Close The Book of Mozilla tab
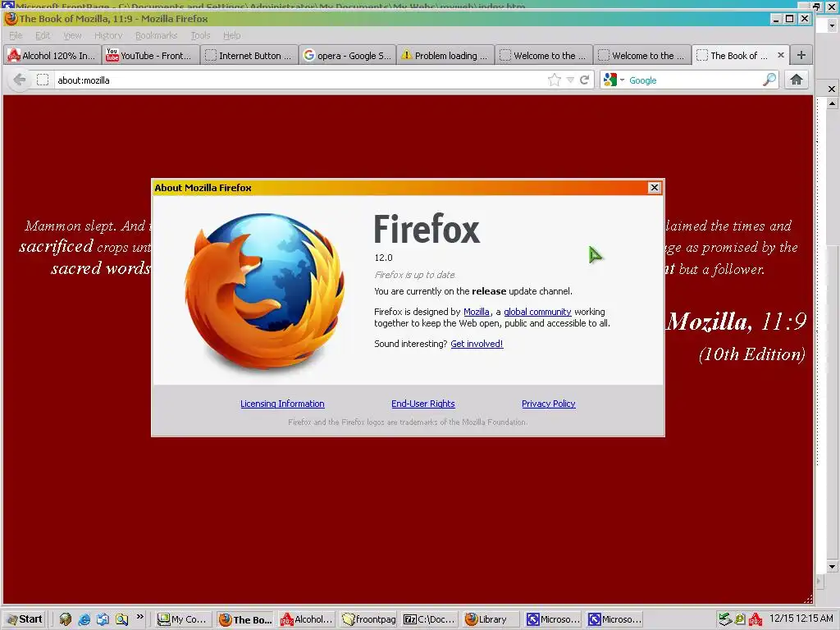Screen dimensions: 840x630 [781, 55]
